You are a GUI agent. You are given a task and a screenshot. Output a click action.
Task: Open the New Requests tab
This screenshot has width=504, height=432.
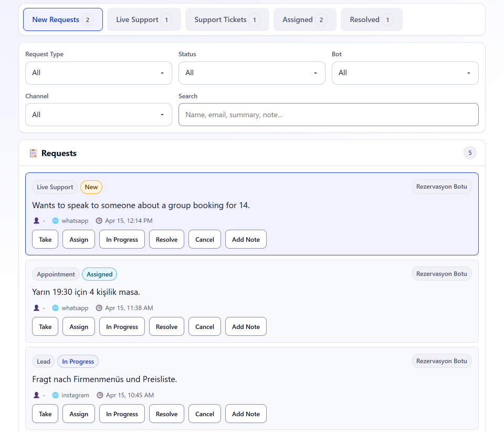click(x=63, y=19)
